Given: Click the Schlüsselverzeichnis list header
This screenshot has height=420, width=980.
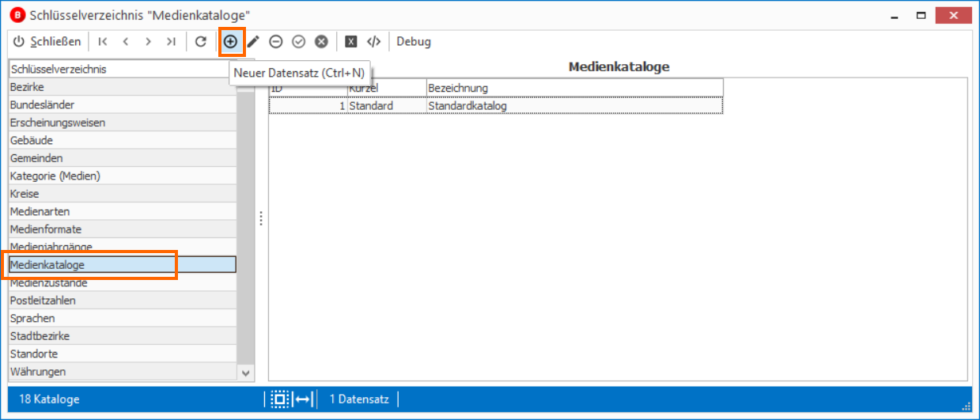Looking at the screenshot, I should pyautogui.click(x=122, y=69).
